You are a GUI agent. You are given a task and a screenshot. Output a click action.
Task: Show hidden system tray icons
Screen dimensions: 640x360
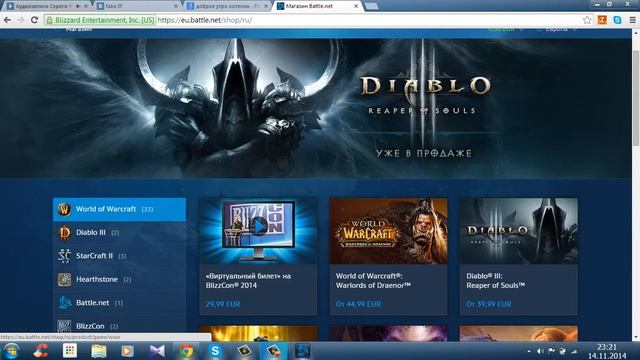[529, 351]
